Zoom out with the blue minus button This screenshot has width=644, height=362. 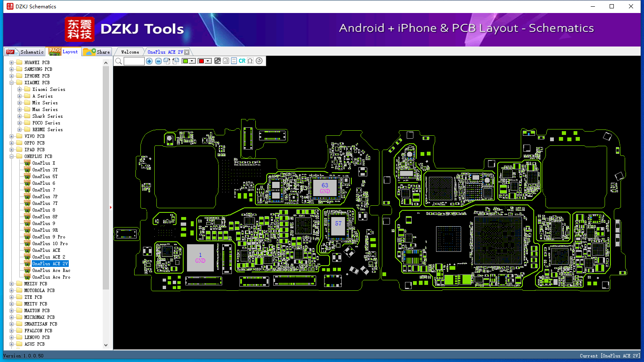158,61
